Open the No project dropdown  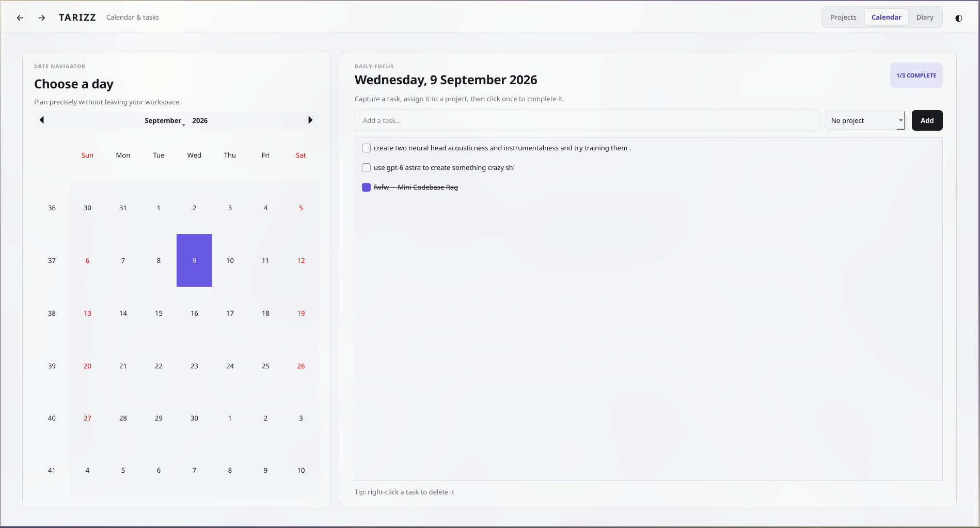pyautogui.click(x=865, y=120)
